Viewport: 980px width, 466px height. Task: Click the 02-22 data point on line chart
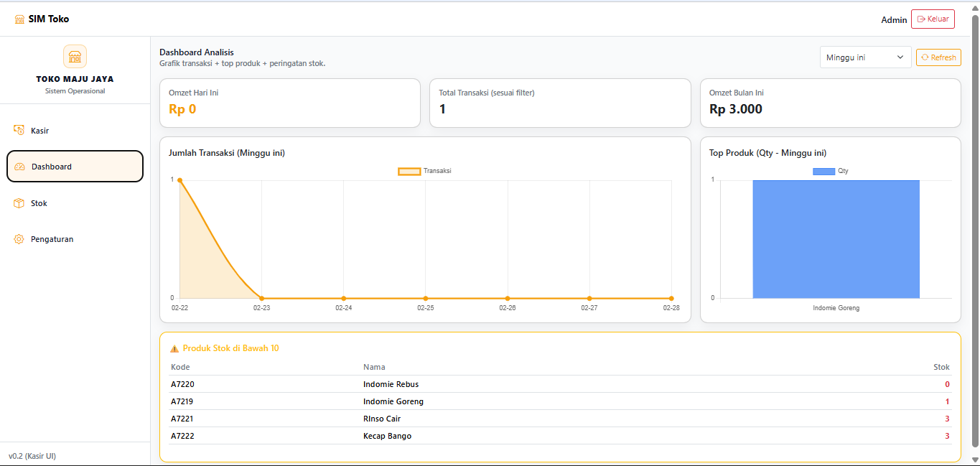pos(179,180)
